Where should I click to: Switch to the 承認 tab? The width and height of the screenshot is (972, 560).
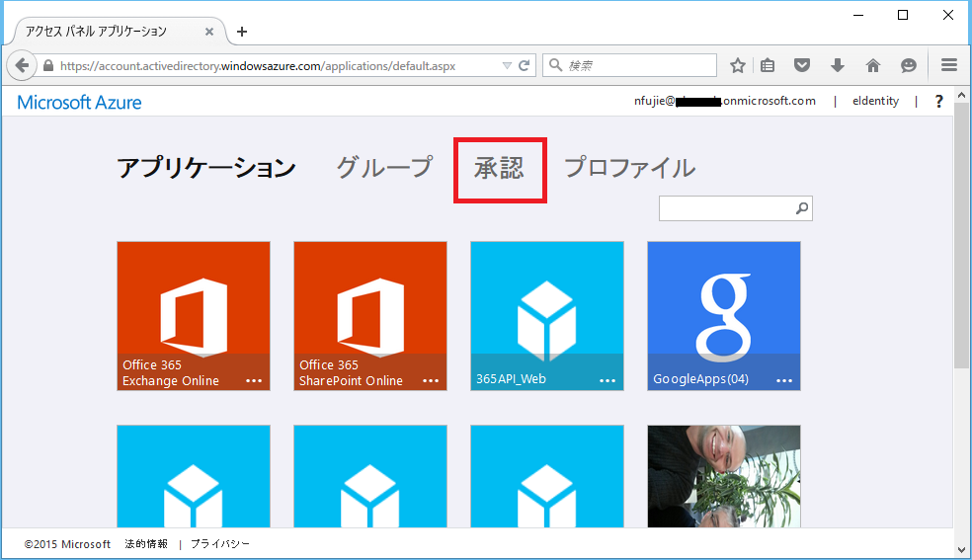(500, 169)
